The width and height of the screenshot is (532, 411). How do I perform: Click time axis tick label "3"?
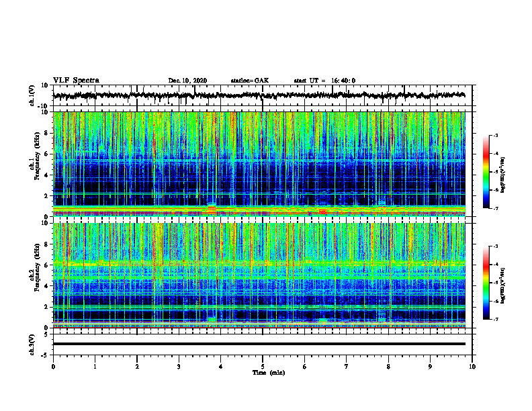coord(179,367)
